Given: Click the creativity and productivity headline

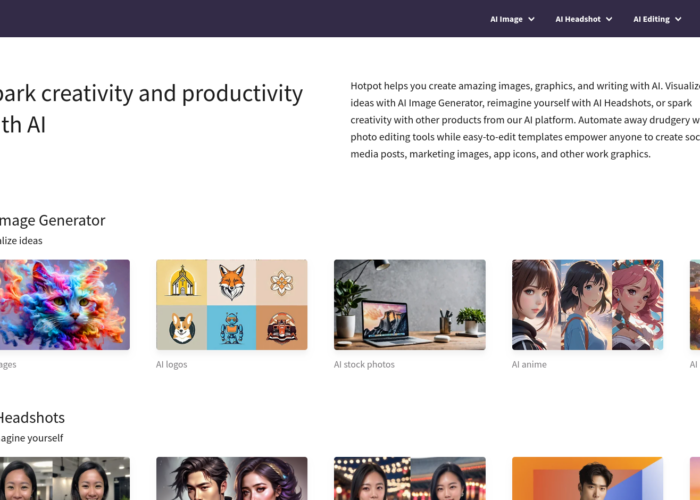Looking at the screenshot, I should 151,108.
